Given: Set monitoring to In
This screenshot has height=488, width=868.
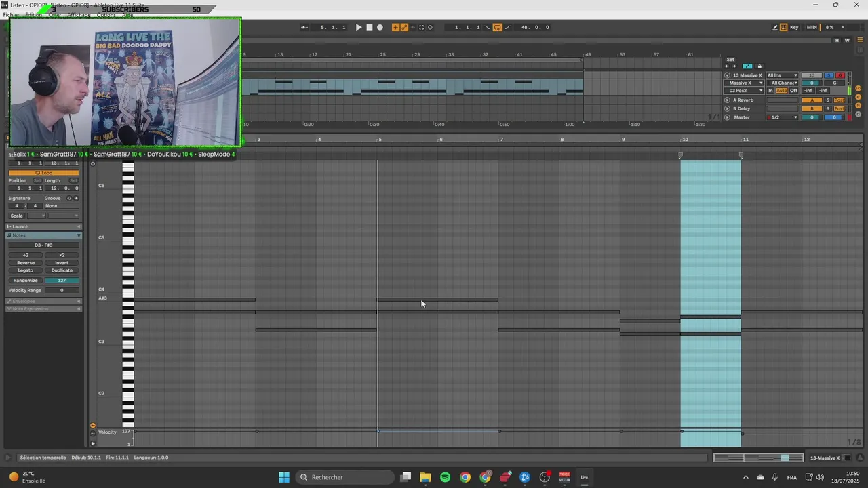Looking at the screenshot, I should (771, 91).
